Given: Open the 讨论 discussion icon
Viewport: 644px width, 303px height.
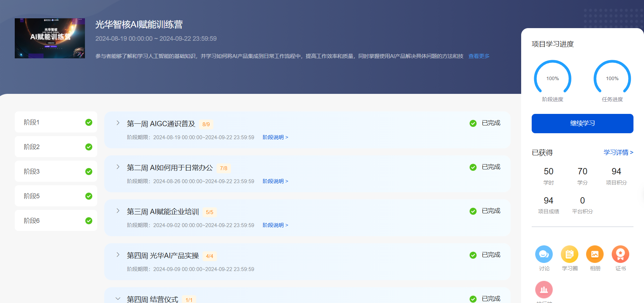Looking at the screenshot, I should pyautogui.click(x=544, y=254).
